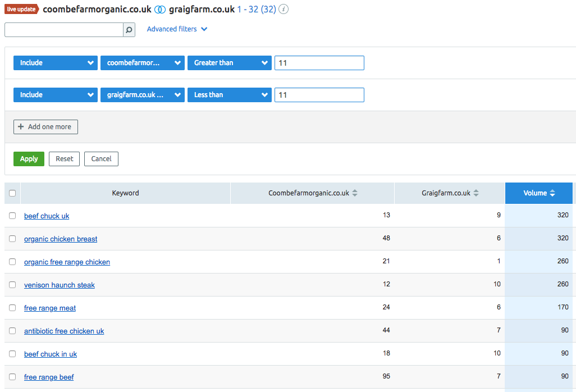Screen dimensions: 576x392
Task: Click the keyword search input field
Action: click(x=64, y=30)
